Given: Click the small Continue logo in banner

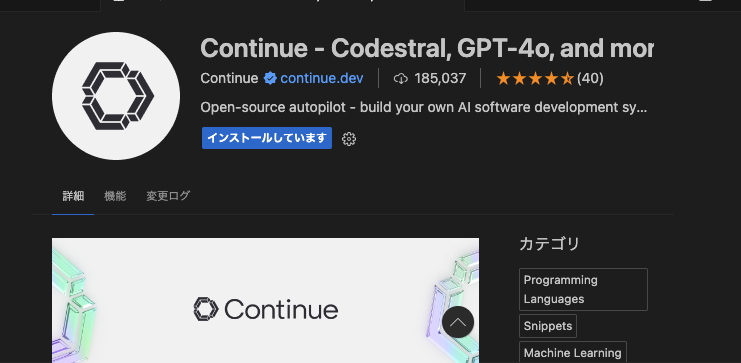Looking at the screenshot, I should 206,309.
